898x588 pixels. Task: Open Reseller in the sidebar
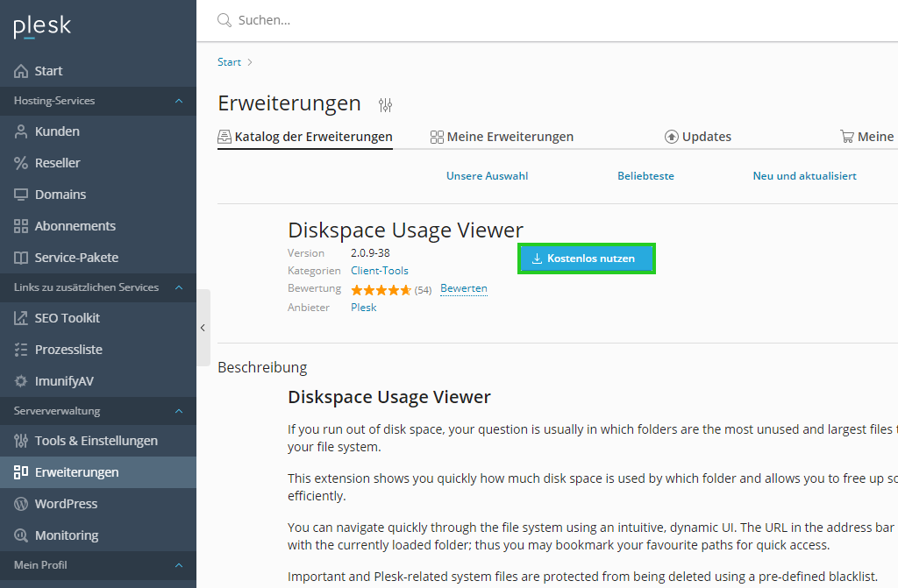click(x=98, y=163)
